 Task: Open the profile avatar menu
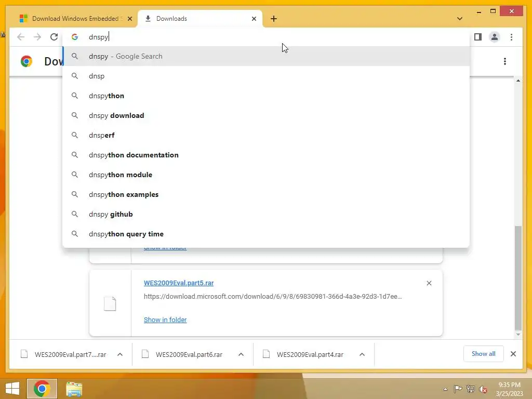click(x=495, y=37)
